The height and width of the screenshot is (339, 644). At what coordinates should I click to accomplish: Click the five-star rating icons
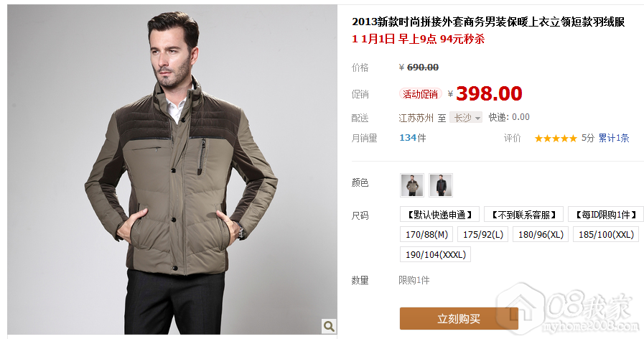pyautogui.click(x=556, y=139)
